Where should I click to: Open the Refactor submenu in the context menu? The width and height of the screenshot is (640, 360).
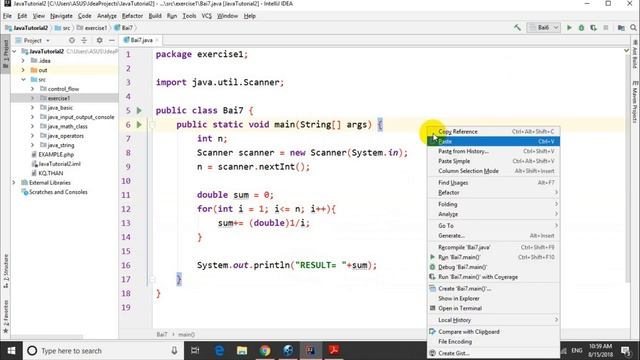pos(493,193)
